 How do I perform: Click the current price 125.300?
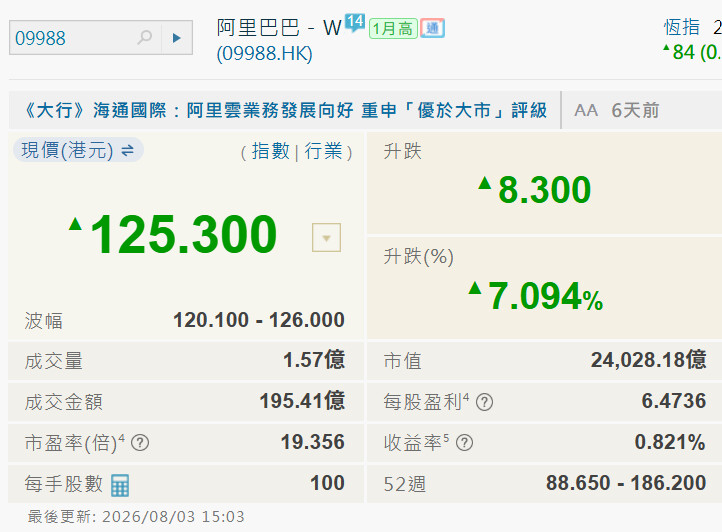tap(184, 234)
